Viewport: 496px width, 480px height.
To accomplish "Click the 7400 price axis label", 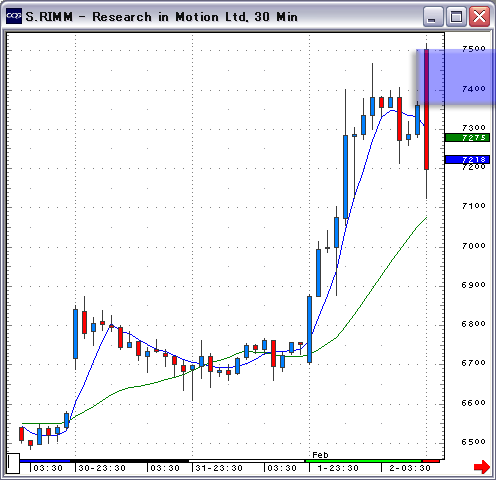I will 474,89.
